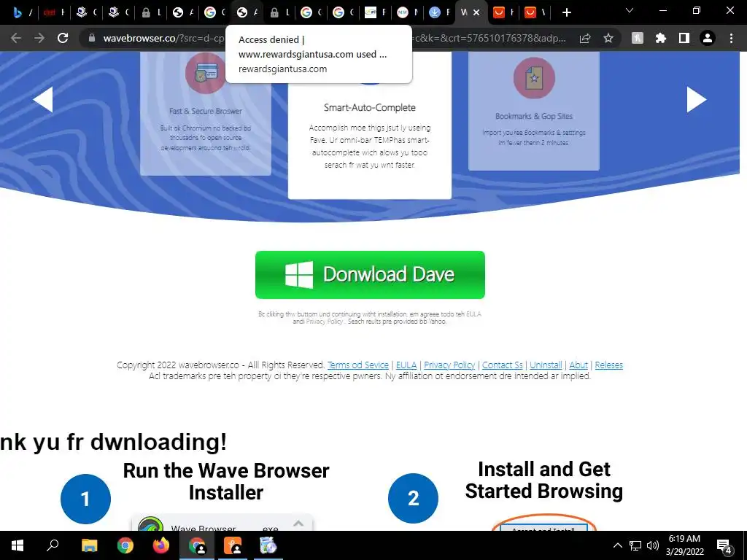747x560 pixels.
Task: Close the active Wave browser tab
Action: click(x=476, y=13)
